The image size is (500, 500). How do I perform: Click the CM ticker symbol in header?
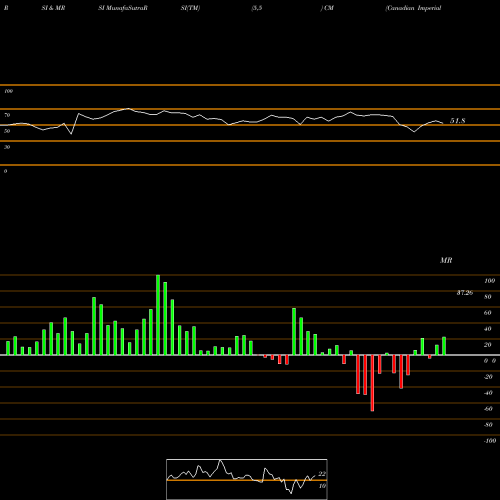pyautogui.click(x=329, y=8)
